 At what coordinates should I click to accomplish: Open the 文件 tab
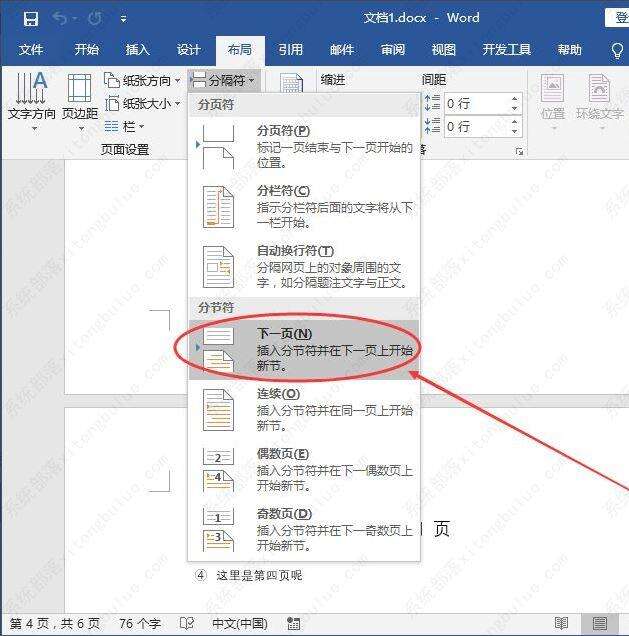[x=31, y=49]
